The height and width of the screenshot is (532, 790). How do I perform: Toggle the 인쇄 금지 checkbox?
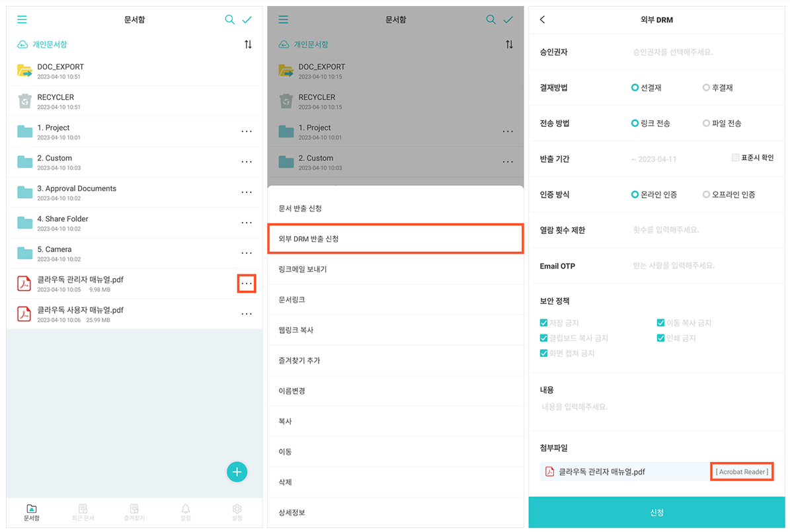tap(660, 338)
